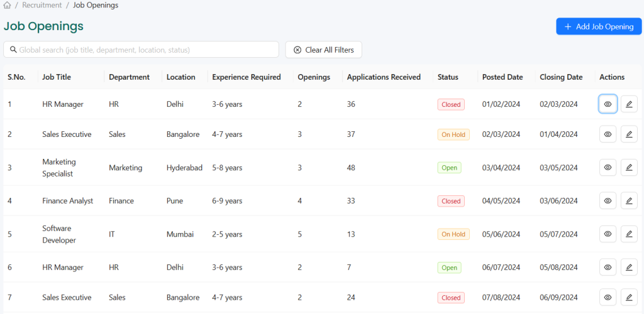
Task: Edit the Marketing Specialist job opening
Action: (x=629, y=168)
